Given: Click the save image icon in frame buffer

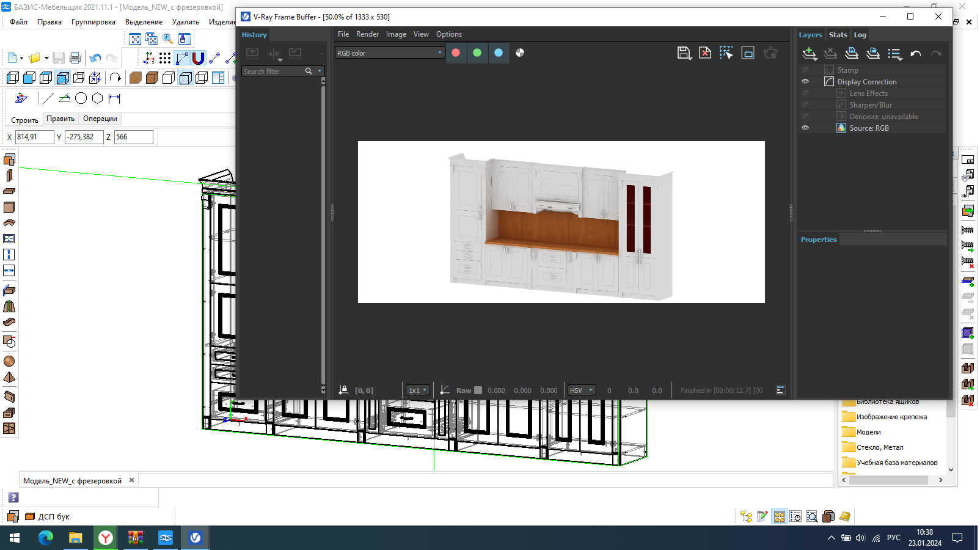Looking at the screenshot, I should (x=684, y=53).
